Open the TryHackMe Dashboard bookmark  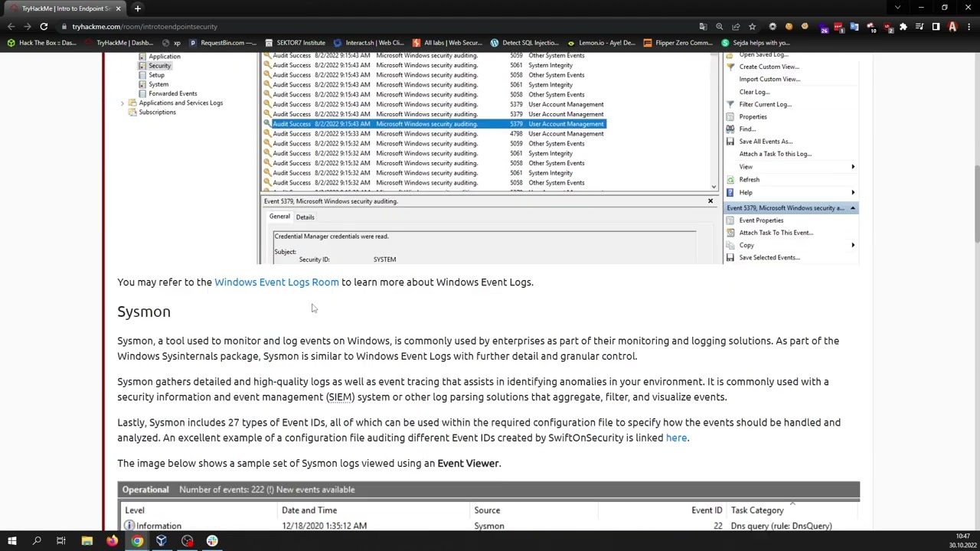click(x=119, y=43)
